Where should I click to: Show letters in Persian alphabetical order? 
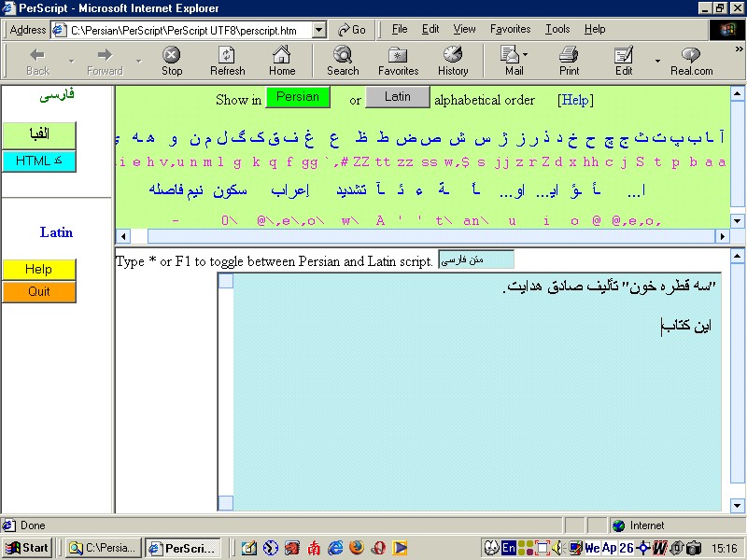pyautogui.click(x=297, y=96)
